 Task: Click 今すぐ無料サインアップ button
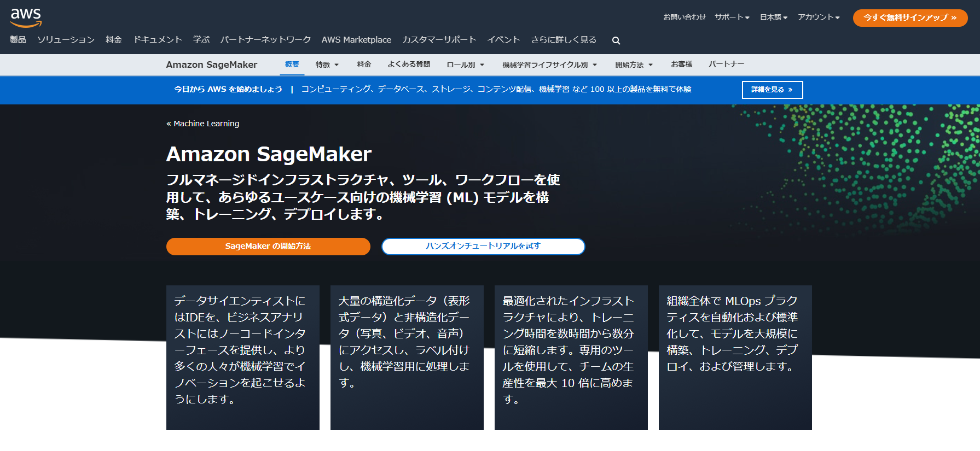pyautogui.click(x=910, y=17)
